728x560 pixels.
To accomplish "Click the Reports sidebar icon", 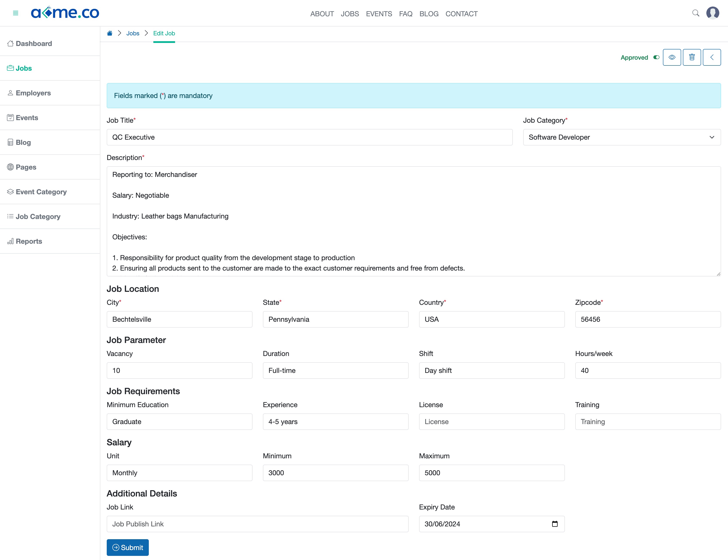I will coord(11,241).
